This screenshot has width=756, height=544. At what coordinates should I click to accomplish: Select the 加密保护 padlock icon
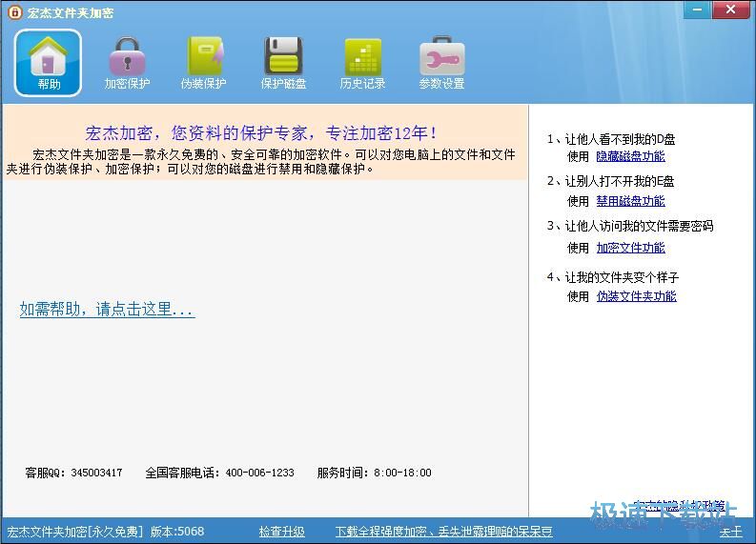click(128, 57)
